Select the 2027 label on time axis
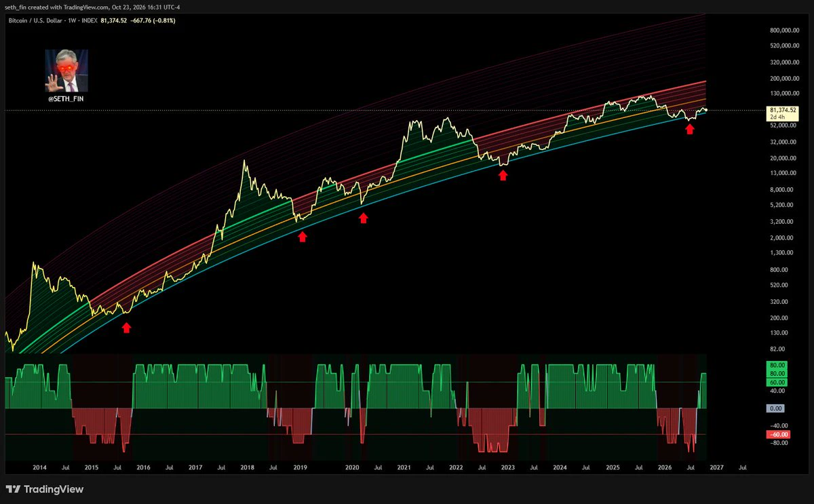814x504 pixels. click(716, 467)
